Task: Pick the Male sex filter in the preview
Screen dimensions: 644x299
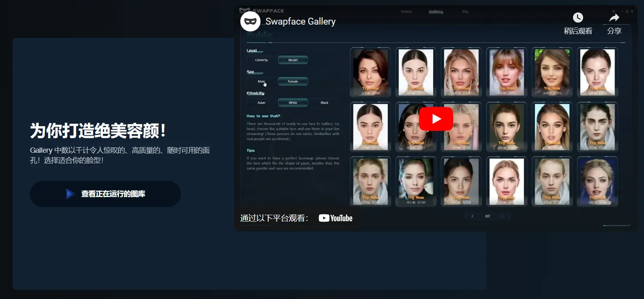Action: (261, 81)
